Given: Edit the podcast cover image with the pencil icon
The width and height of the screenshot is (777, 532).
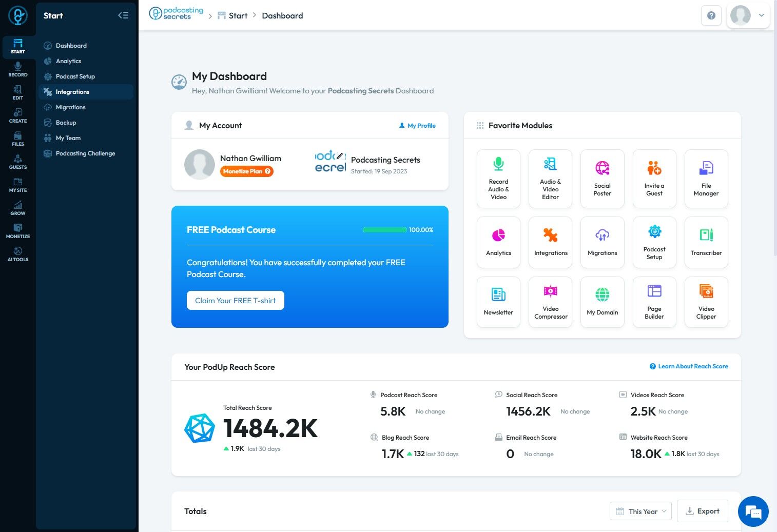Looking at the screenshot, I should coord(340,155).
